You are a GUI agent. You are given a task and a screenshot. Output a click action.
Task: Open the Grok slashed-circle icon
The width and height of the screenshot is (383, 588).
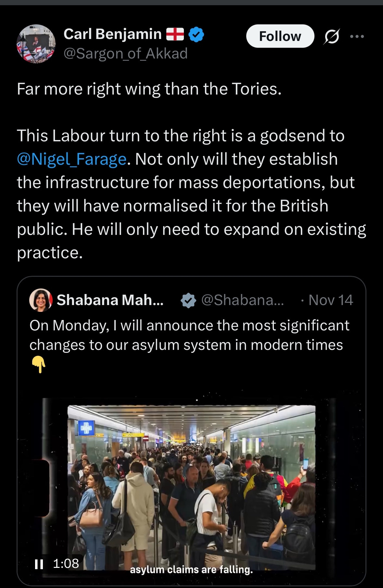(x=332, y=36)
